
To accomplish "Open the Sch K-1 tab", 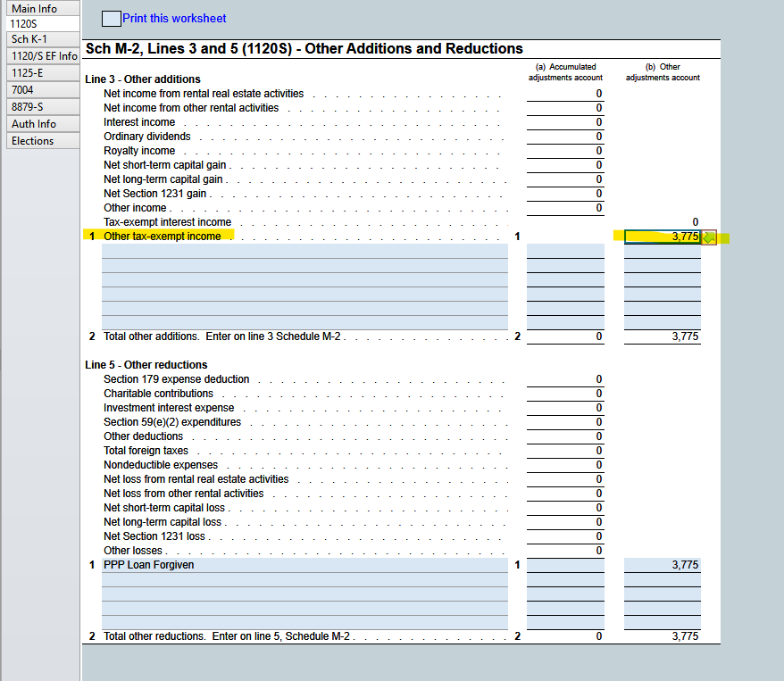I will (x=43, y=39).
